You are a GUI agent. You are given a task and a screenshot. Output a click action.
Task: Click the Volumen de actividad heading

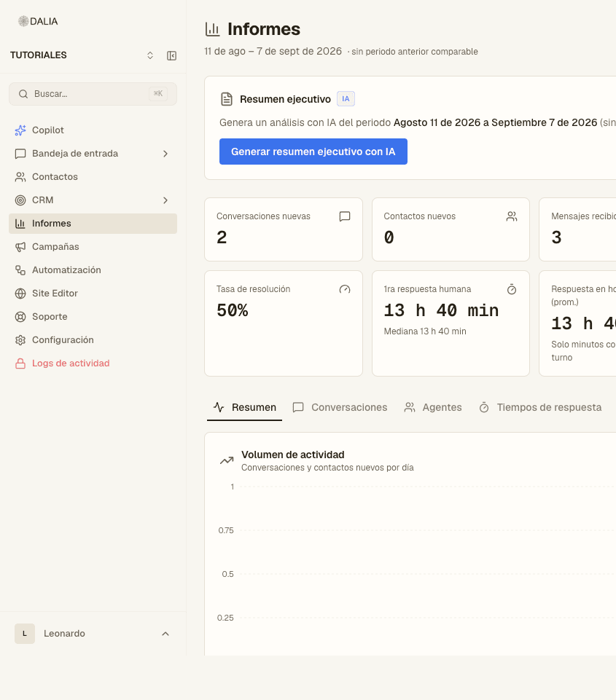(x=292, y=455)
